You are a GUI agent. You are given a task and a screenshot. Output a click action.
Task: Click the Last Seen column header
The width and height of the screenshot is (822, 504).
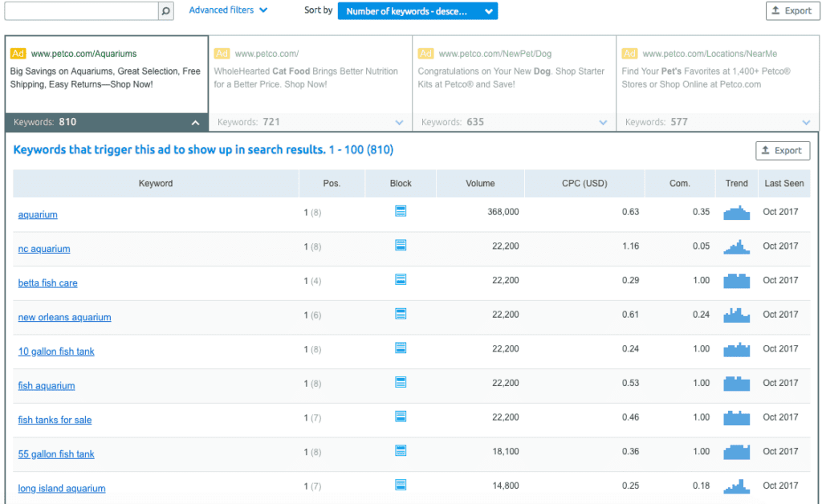pos(784,183)
